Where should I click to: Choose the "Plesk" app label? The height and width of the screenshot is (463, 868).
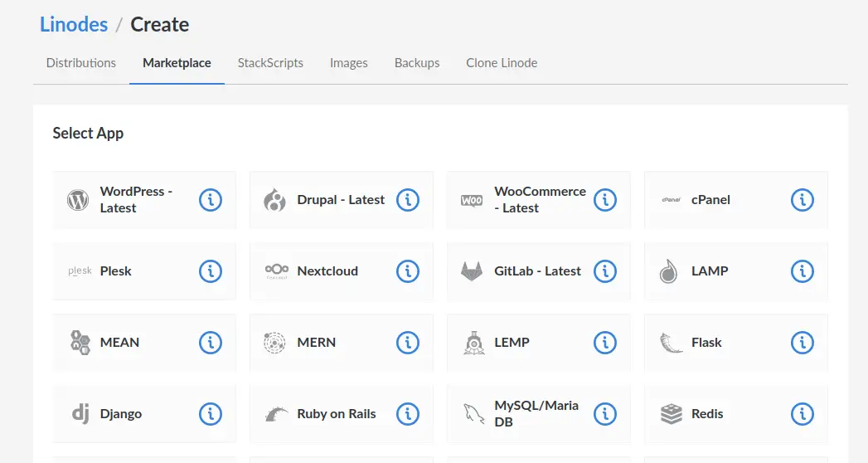pos(115,271)
